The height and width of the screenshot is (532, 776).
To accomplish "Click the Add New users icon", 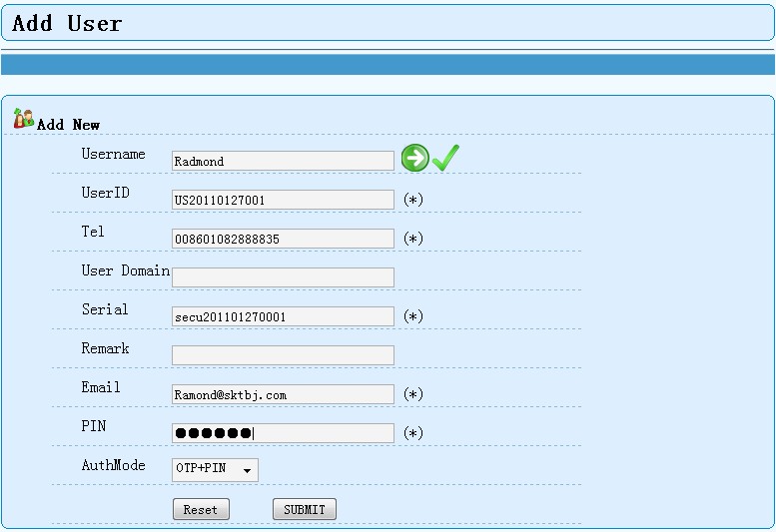I will coord(24,119).
